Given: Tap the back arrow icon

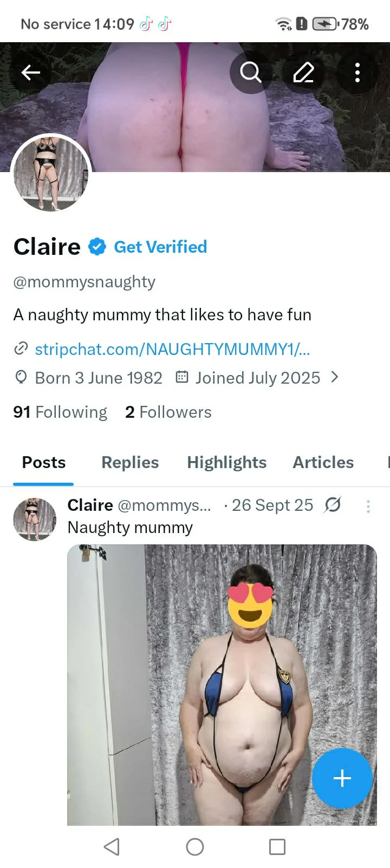Looking at the screenshot, I should pos(31,72).
